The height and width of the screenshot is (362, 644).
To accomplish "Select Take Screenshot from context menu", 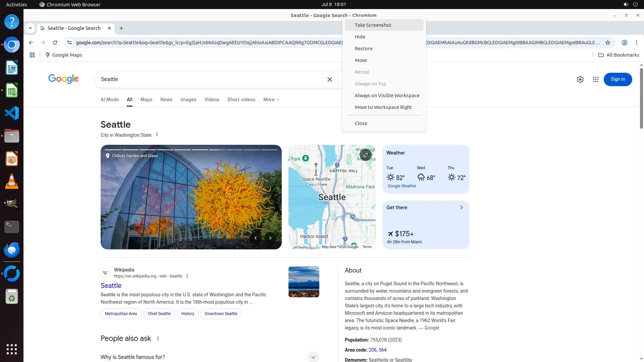I will (x=373, y=25).
